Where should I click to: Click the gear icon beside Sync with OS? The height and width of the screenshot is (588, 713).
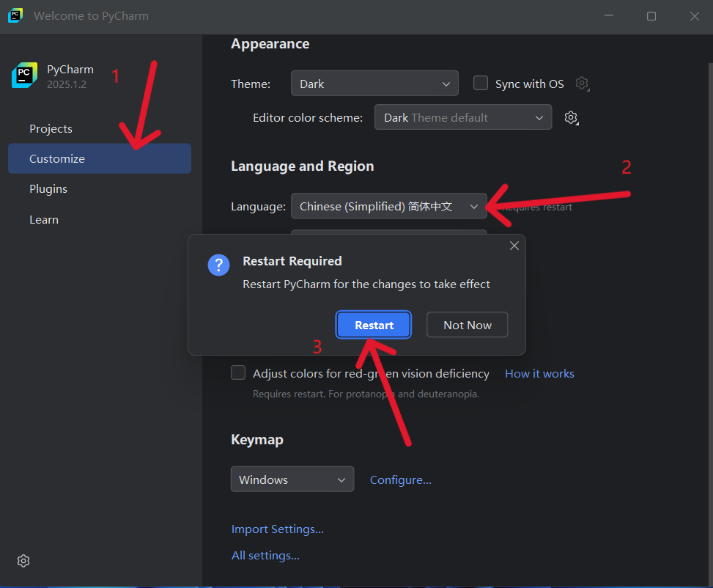pos(582,84)
